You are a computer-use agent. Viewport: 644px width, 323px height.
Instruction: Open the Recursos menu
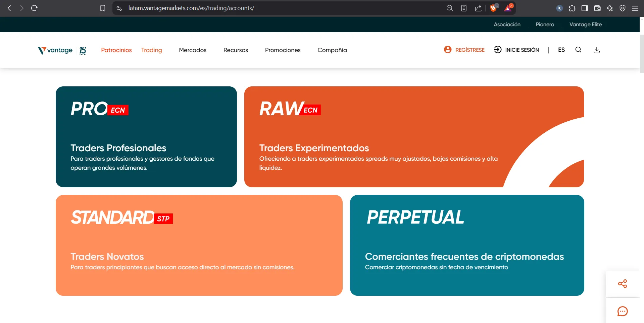click(x=236, y=50)
